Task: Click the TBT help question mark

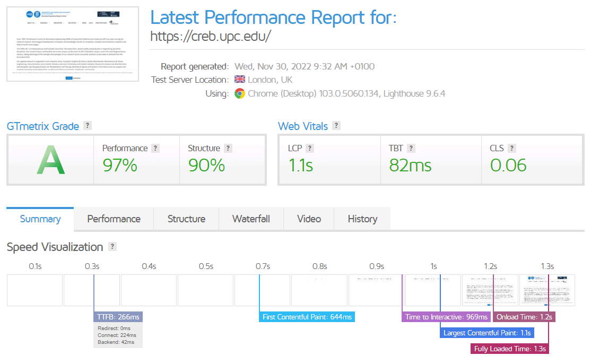Action: pos(411,149)
